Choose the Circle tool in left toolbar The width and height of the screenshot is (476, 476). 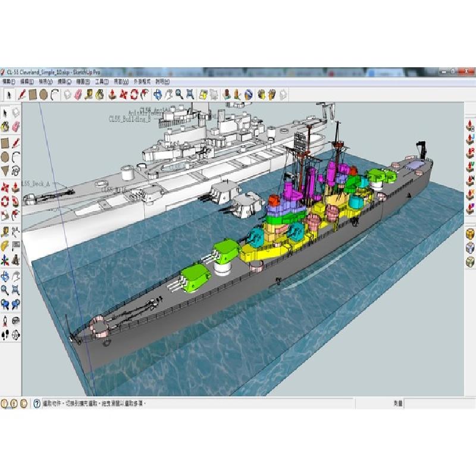[5, 157]
